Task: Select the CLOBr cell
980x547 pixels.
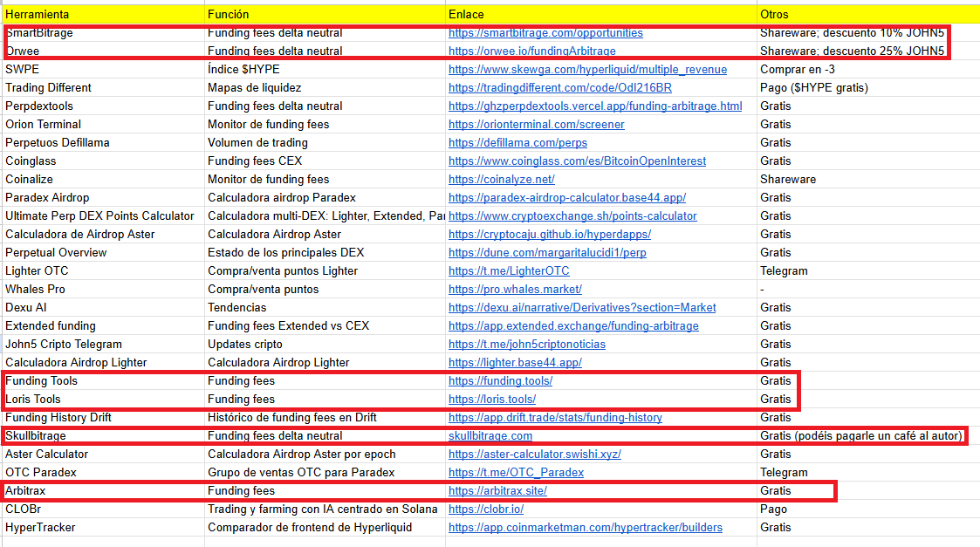Action: [103, 509]
